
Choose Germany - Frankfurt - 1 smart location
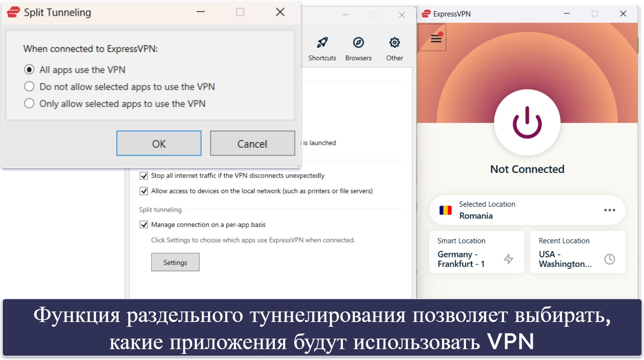(476, 252)
